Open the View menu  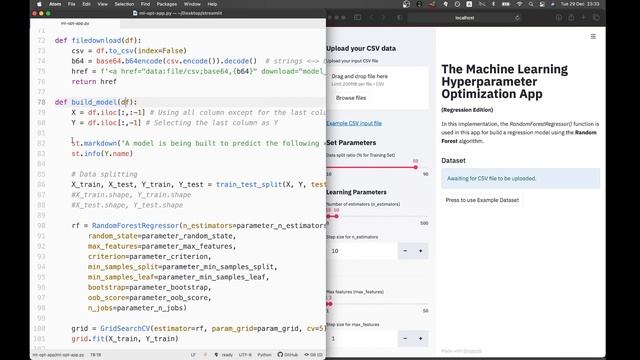pos(102,4)
